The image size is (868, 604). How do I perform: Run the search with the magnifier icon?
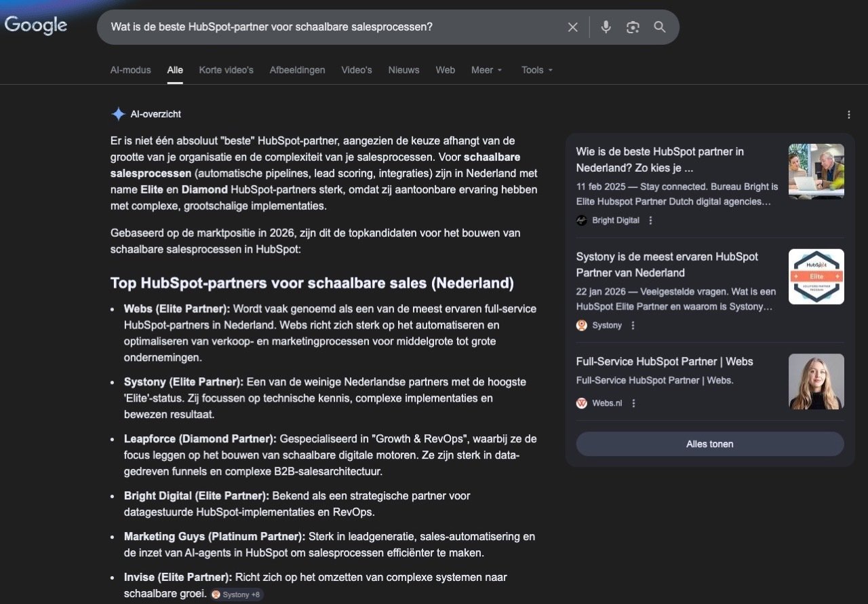tap(658, 27)
